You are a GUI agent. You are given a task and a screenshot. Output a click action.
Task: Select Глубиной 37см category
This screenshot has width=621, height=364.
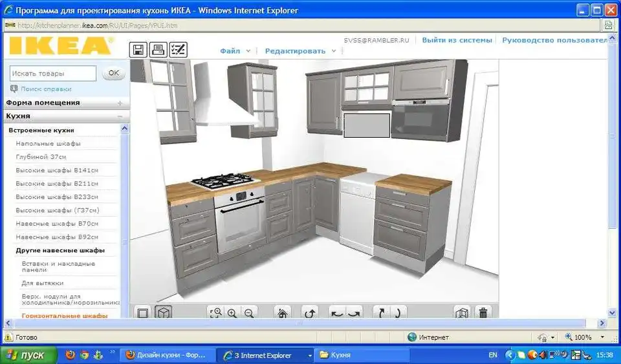[x=41, y=156]
